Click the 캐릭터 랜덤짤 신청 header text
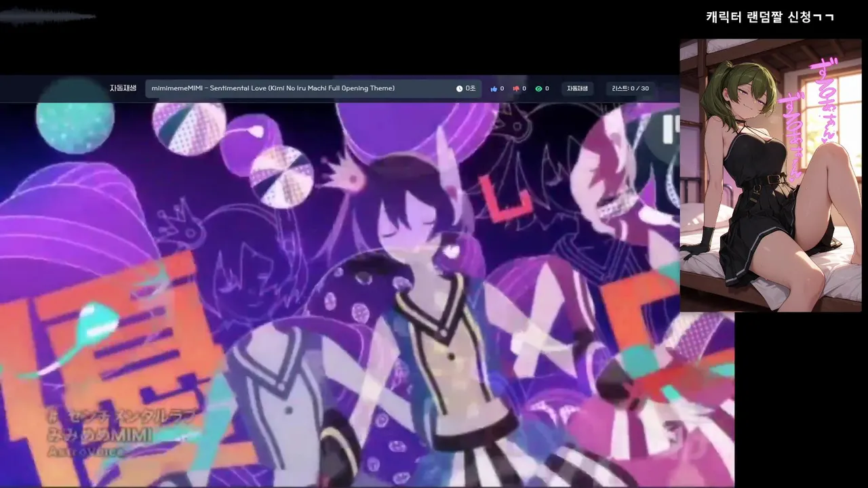 [770, 17]
